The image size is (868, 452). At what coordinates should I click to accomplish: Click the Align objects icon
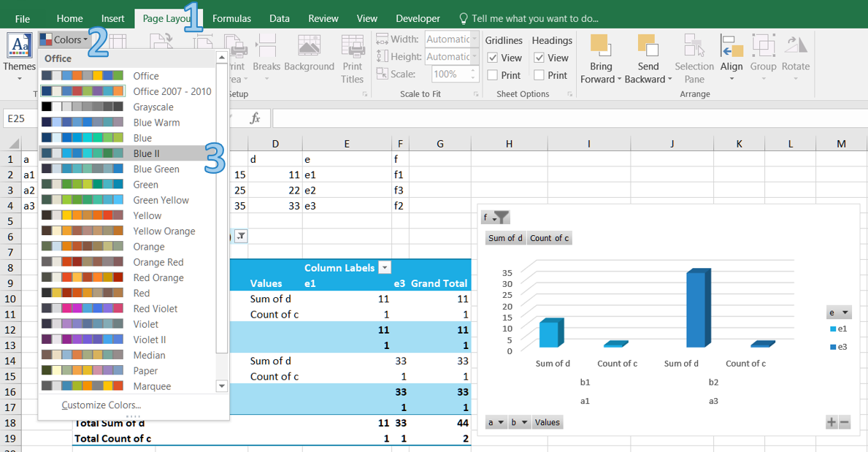[x=731, y=47]
